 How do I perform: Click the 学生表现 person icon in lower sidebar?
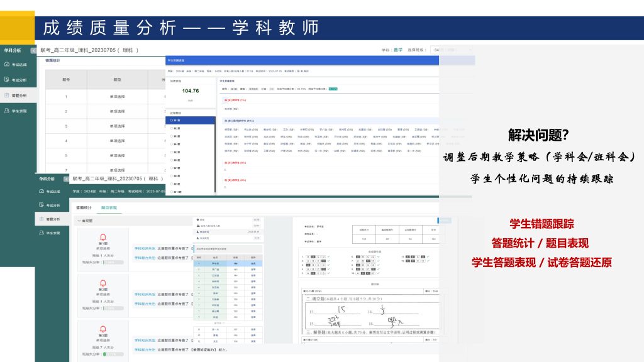coord(42,233)
